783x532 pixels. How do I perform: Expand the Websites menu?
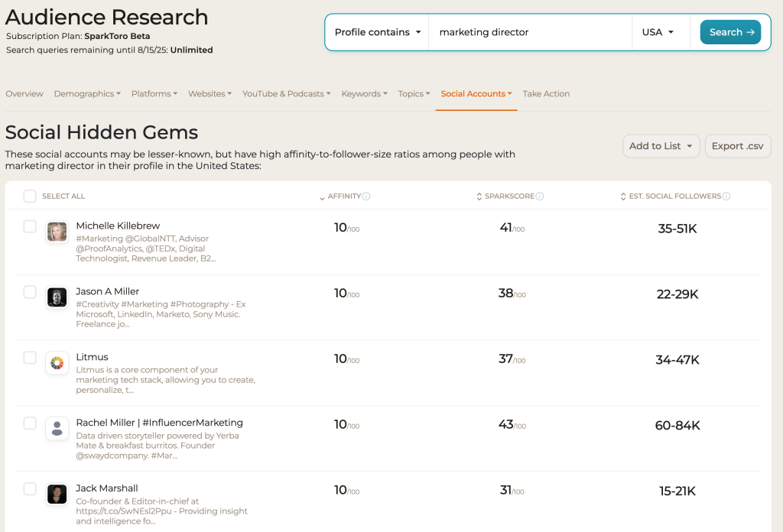pyautogui.click(x=210, y=94)
